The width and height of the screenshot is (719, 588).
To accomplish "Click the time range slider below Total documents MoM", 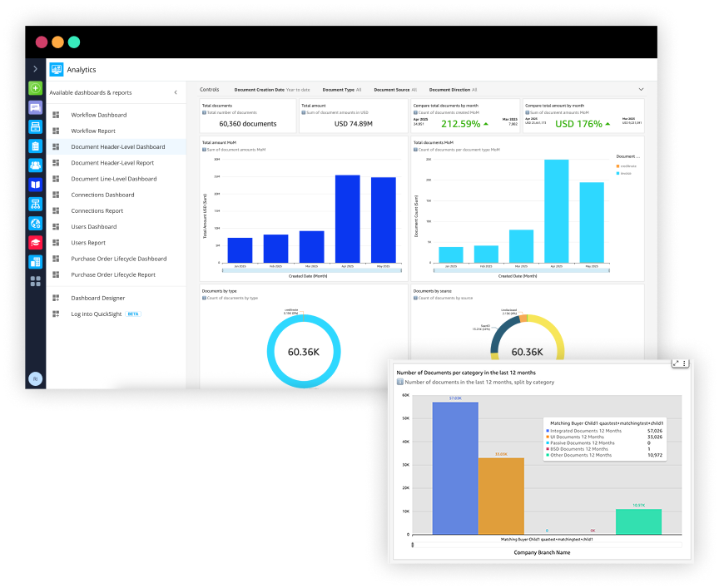I will coord(522,270).
